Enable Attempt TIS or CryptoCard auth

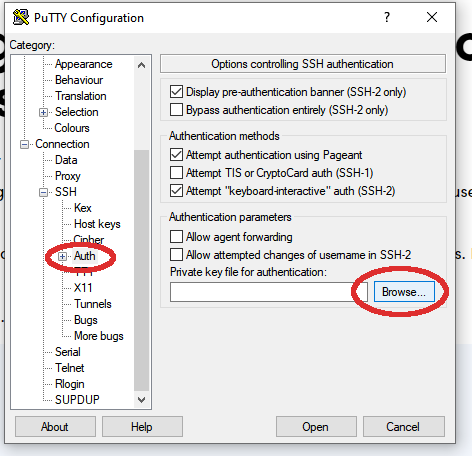pyautogui.click(x=176, y=173)
